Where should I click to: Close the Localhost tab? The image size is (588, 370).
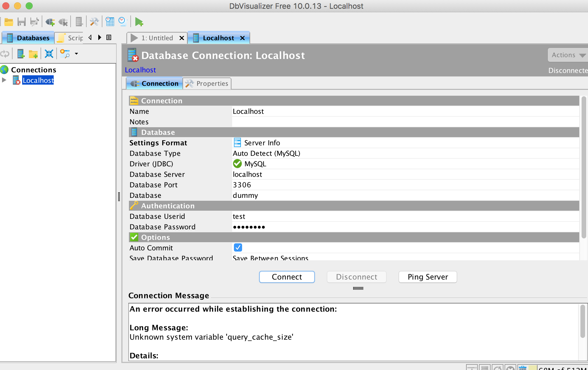tap(242, 38)
